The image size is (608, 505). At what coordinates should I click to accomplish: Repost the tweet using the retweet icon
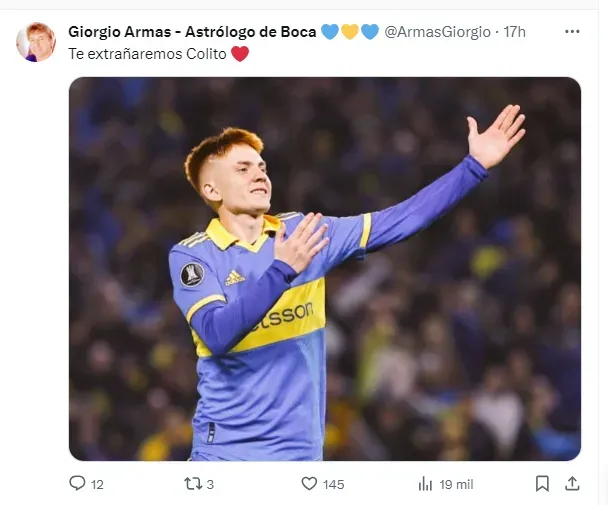click(x=193, y=483)
